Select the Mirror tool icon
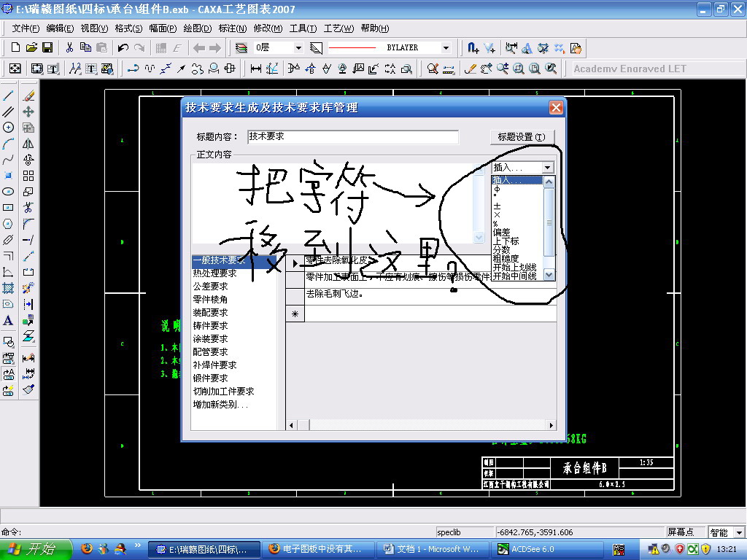This screenshot has height=560, width=747. 28,144
